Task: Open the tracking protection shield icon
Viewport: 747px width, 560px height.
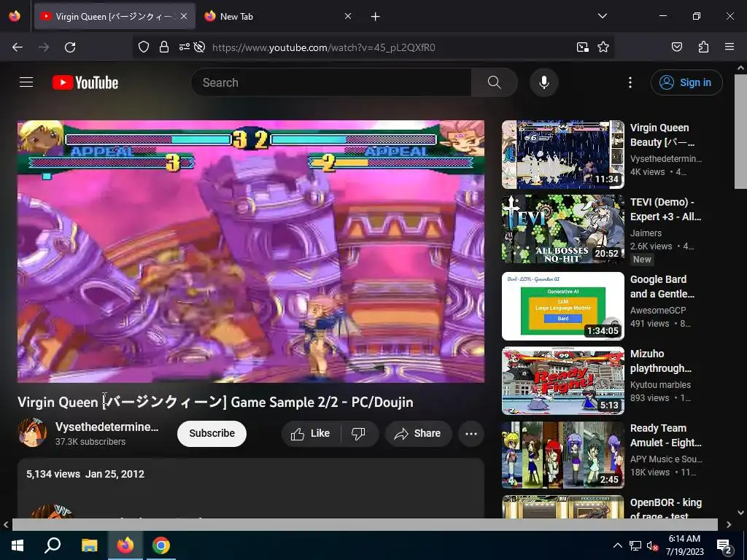Action: [x=144, y=47]
